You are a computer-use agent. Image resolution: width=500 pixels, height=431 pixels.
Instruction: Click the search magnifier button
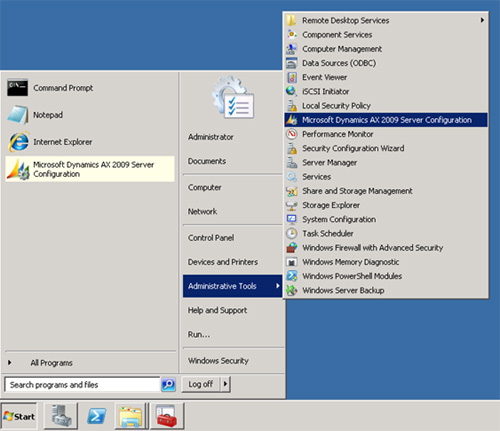coord(168,385)
